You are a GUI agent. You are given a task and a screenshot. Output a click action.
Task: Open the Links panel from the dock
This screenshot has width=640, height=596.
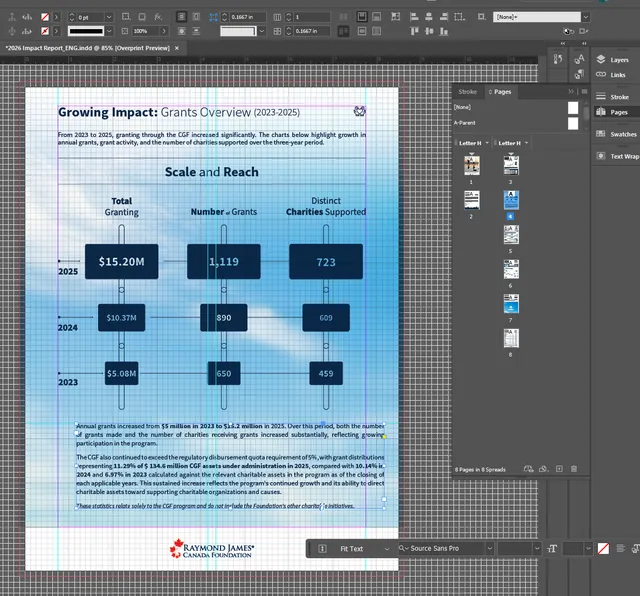(611, 75)
